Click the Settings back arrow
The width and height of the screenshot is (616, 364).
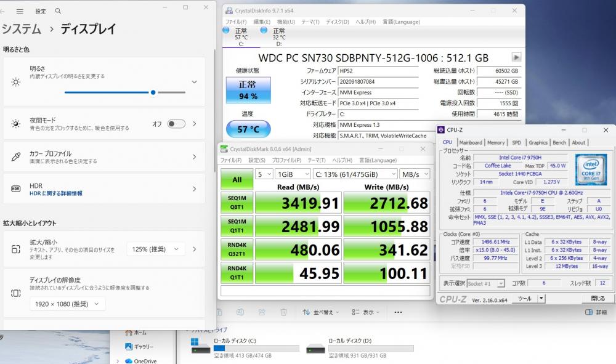click(x=4, y=11)
